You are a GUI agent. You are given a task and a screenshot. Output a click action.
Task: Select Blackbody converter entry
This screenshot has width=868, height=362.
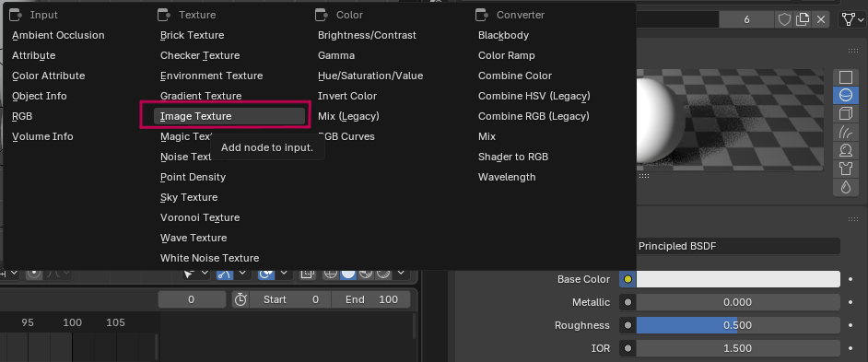pos(503,35)
